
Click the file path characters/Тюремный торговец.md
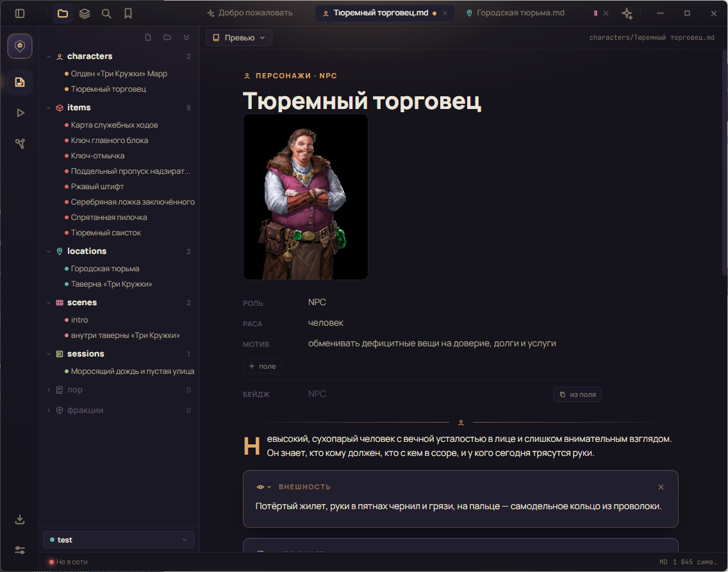coord(652,38)
